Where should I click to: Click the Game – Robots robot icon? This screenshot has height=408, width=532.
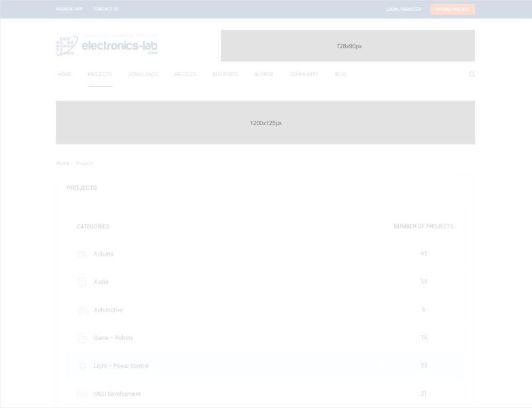(x=82, y=338)
